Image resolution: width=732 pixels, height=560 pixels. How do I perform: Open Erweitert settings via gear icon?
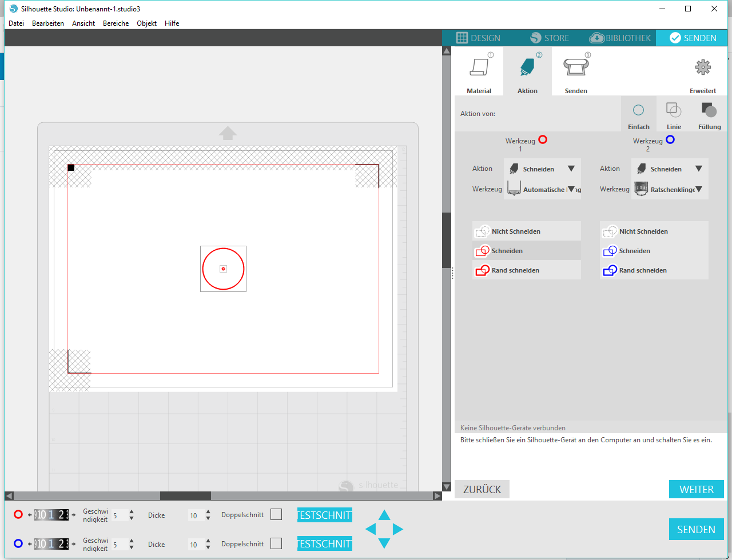point(702,67)
